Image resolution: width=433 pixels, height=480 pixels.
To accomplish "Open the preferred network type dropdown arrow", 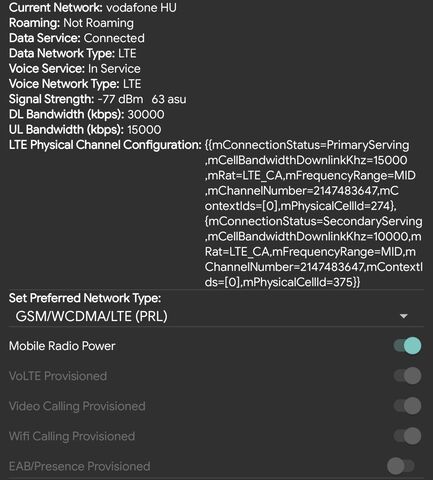I will pyautogui.click(x=404, y=316).
